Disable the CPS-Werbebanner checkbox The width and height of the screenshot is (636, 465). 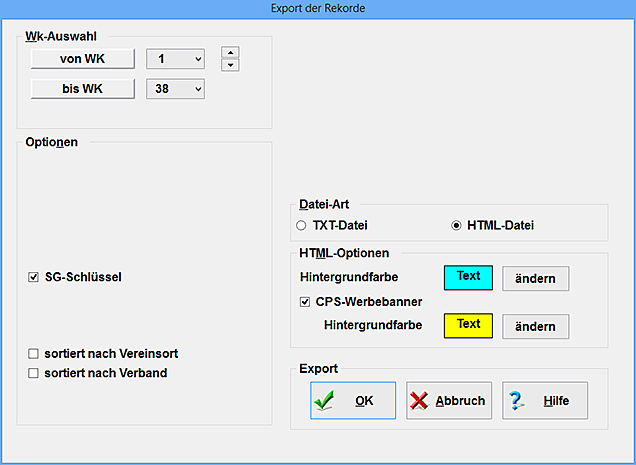coord(306,301)
